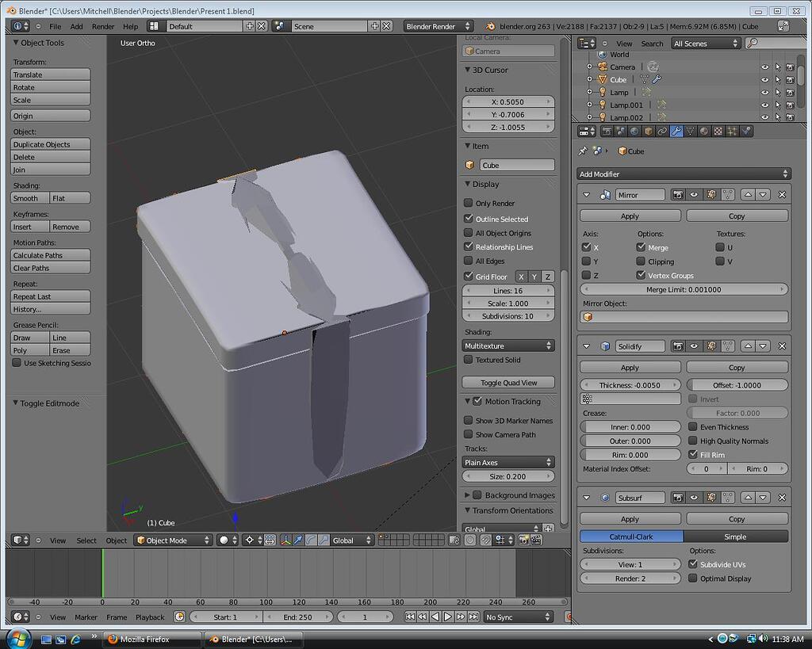This screenshot has width=812, height=649.
Task: Open the Scene properties tab icon
Action: coord(620,132)
